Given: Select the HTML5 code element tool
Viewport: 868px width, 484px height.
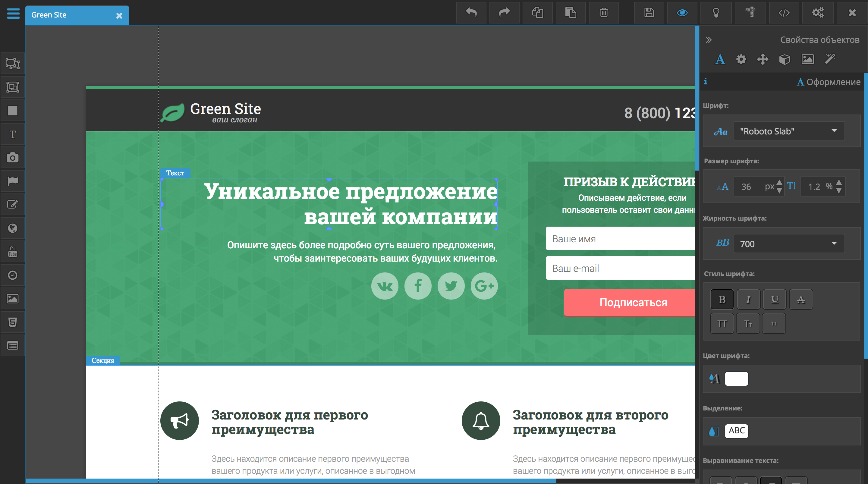Looking at the screenshot, I should 12,322.
